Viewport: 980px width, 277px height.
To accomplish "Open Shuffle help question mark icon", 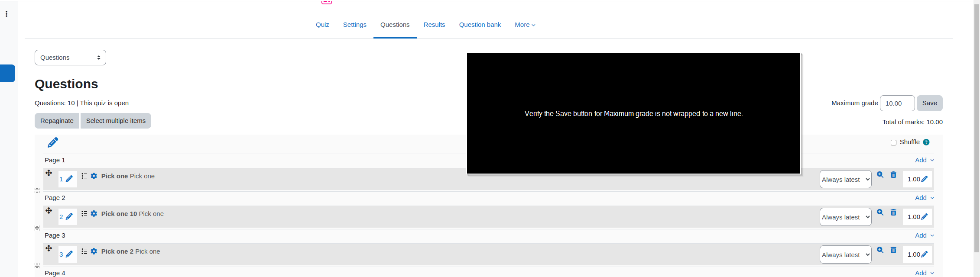I will [x=926, y=142].
